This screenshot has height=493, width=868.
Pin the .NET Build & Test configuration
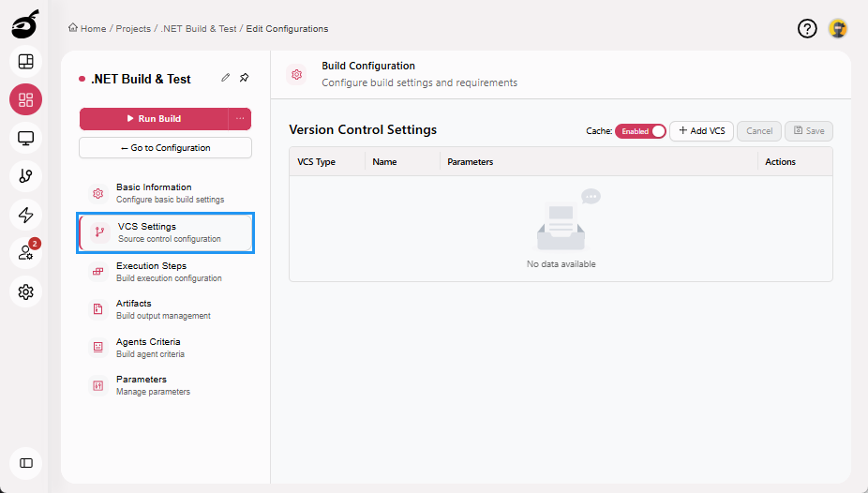pos(244,78)
